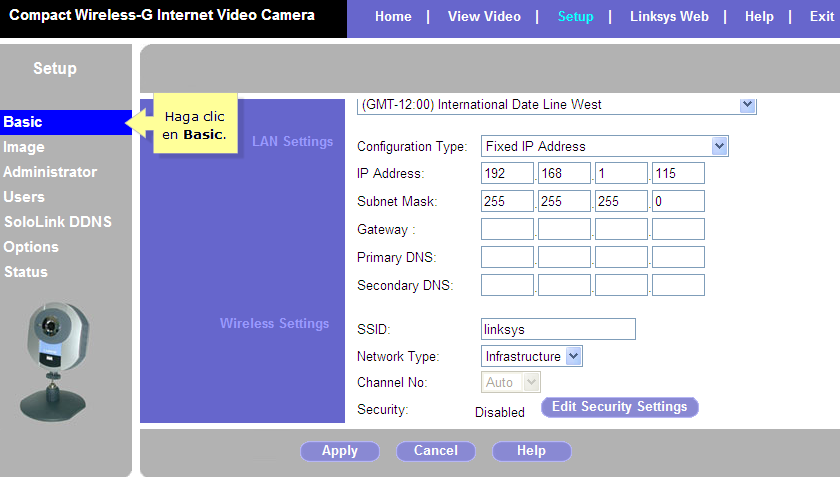Expand the time zone dropdown
The image size is (840, 477).
click(748, 105)
